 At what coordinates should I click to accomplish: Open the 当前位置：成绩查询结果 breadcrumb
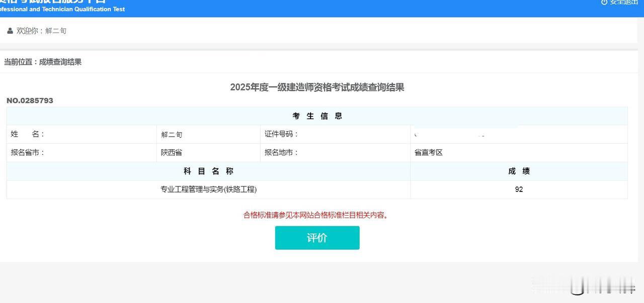42,62
